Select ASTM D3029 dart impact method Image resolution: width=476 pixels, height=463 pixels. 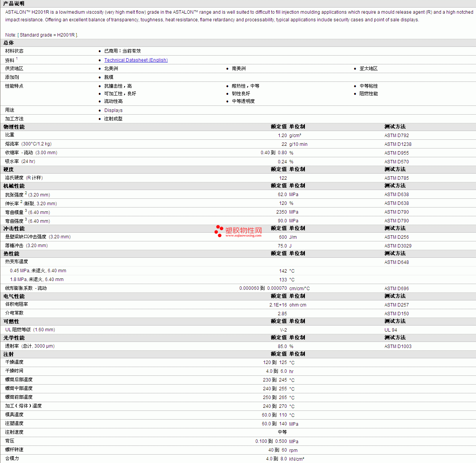tap(398, 246)
